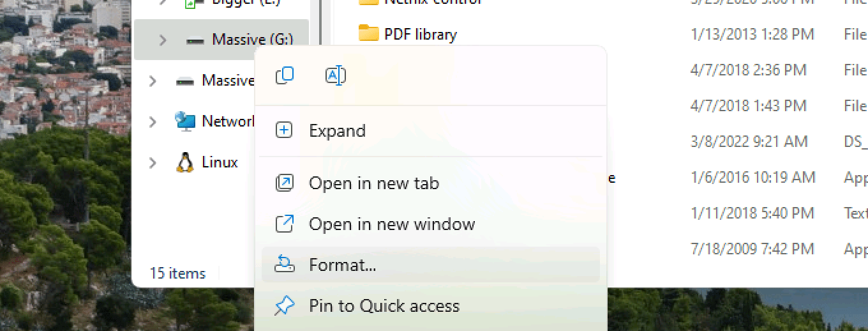Click the PDF library folder icon
868x331 pixels.
click(369, 33)
